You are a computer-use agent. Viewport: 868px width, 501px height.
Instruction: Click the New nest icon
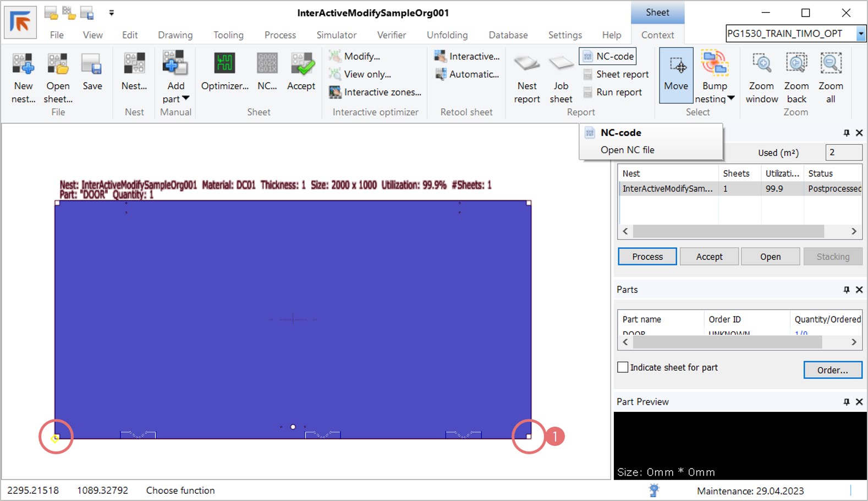23,65
